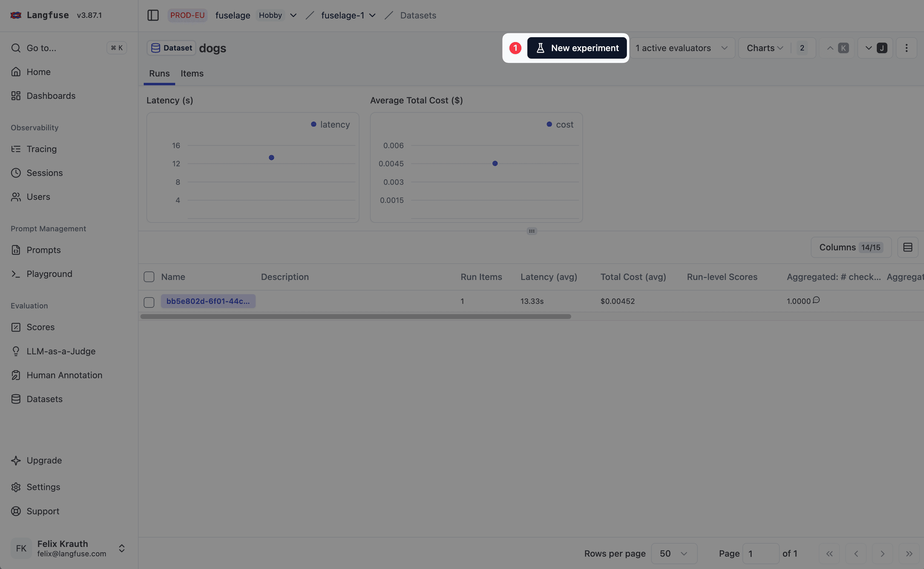Open Human Annotation
924x569 pixels.
click(x=64, y=375)
